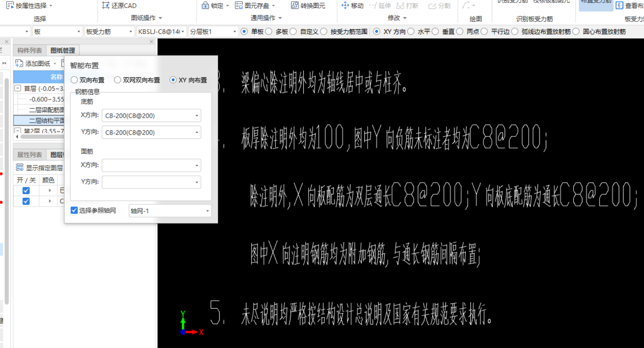Open top rebar 面筋 Y方向 dropdown
Screen dimensions: 644x348
pyautogui.click(x=151, y=182)
